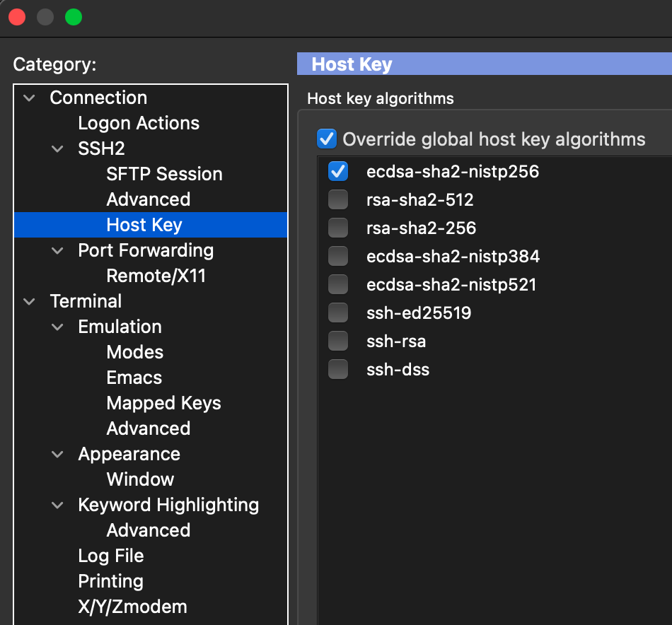This screenshot has width=672, height=625.
Task: Collapse the Keyword Highlighting chevron
Action: [58, 506]
